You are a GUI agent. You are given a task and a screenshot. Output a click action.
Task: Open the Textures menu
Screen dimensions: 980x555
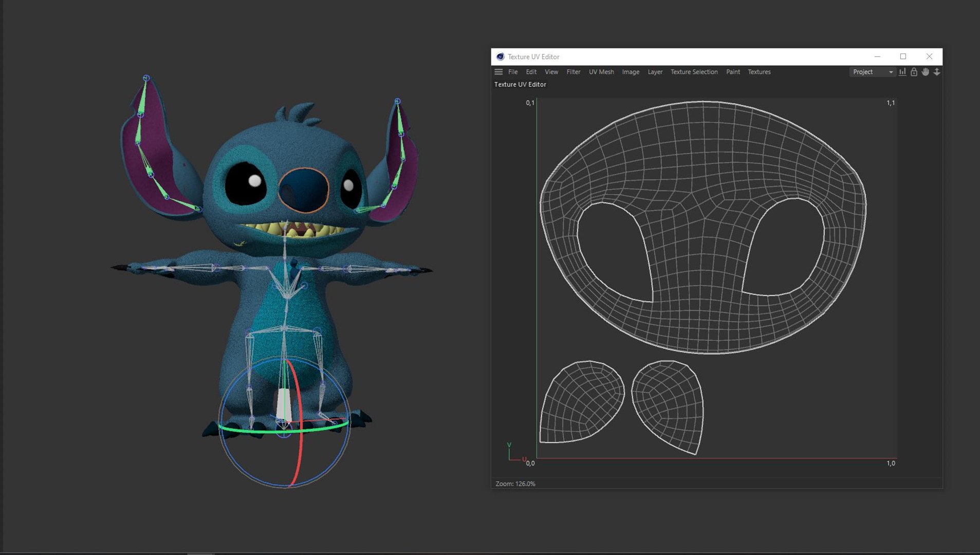pos(759,72)
